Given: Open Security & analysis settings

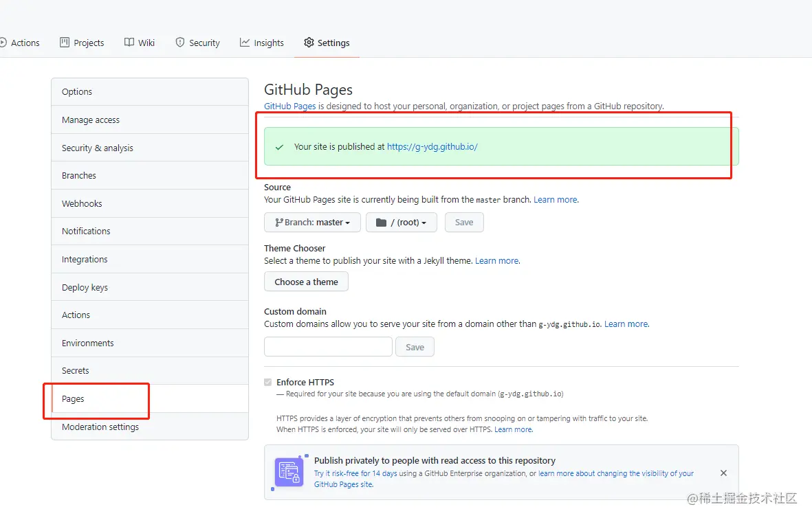Looking at the screenshot, I should 150,148.
